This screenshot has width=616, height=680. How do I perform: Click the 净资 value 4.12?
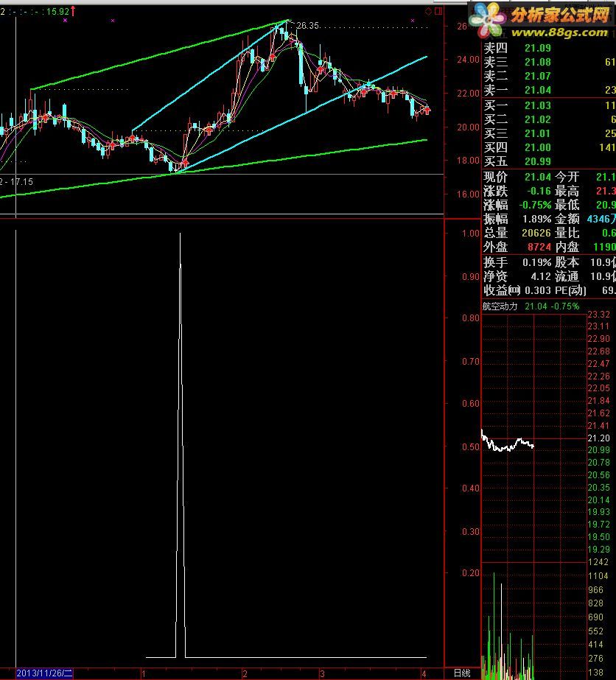pyautogui.click(x=541, y=276)
